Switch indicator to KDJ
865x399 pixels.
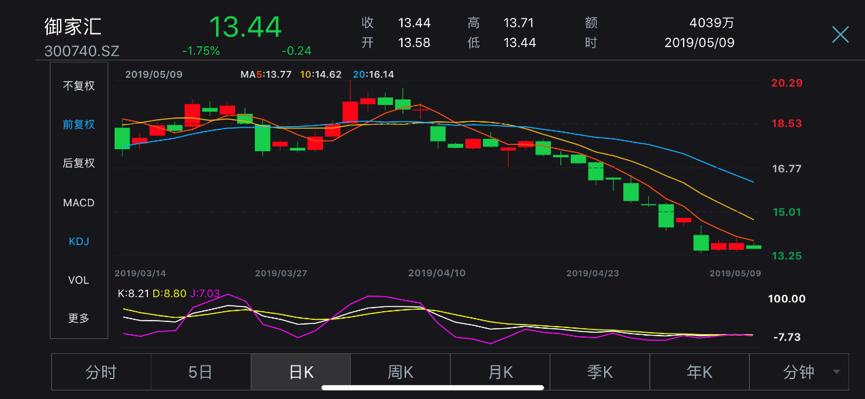(78, 241)
